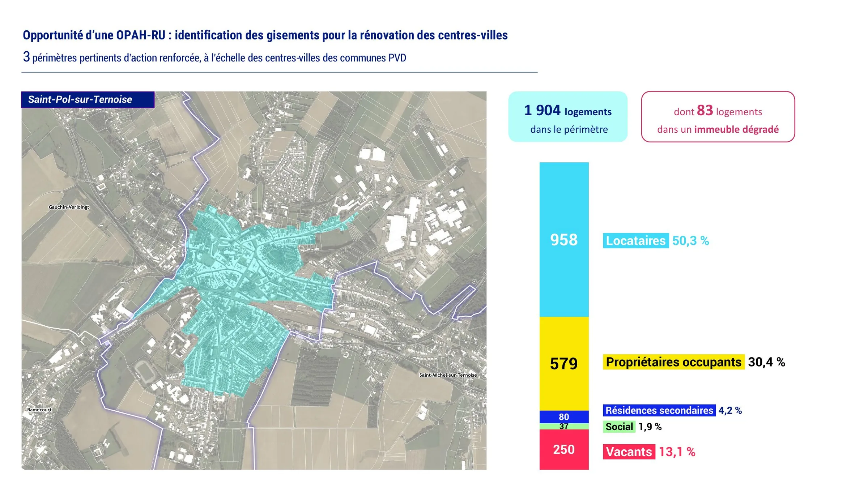The image size is (868, 488).
Task: Click the '30,4 %' percentage value
Action: coord(766,362)
